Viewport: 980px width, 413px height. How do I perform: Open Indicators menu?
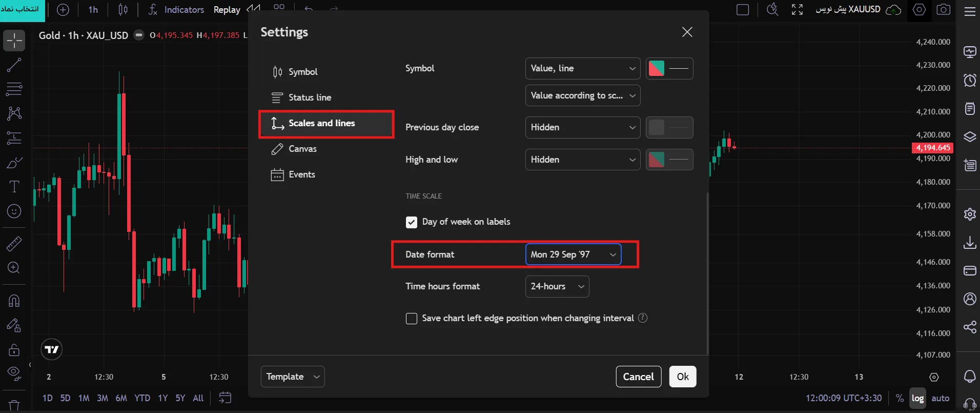(176, 10)
